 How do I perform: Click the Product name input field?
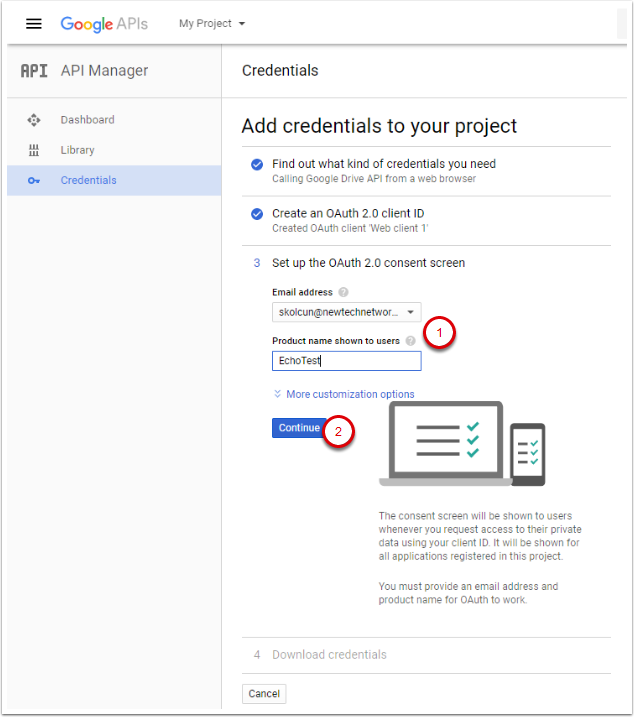click(x=346, y=361)
